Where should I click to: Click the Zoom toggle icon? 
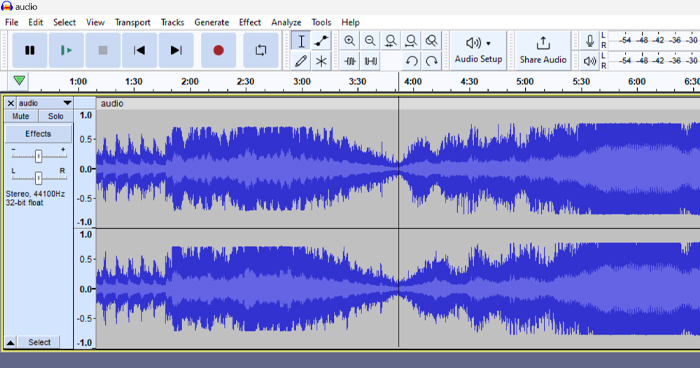coord(431,41)
